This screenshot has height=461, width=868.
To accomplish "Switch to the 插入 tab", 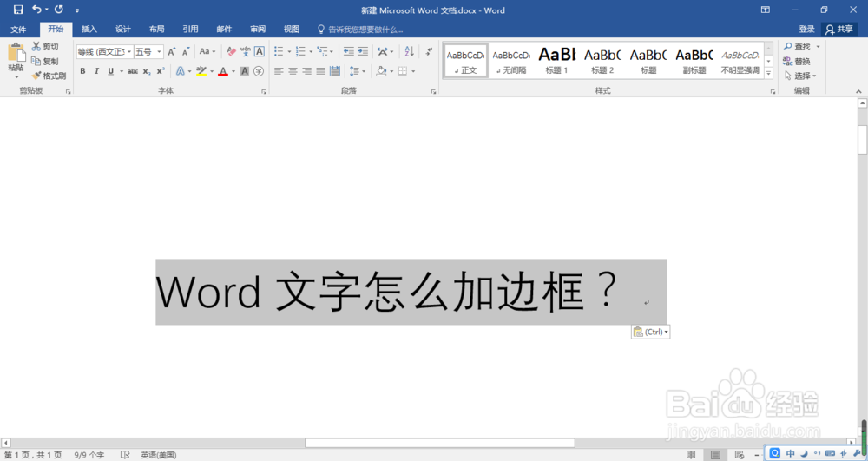I will click(x=89, y=30).
